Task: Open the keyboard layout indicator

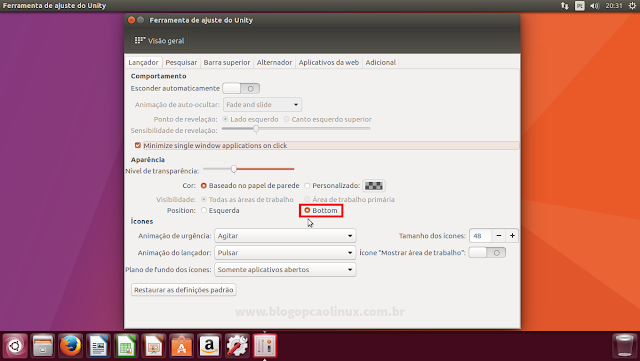Action: [x=580, y=6]
